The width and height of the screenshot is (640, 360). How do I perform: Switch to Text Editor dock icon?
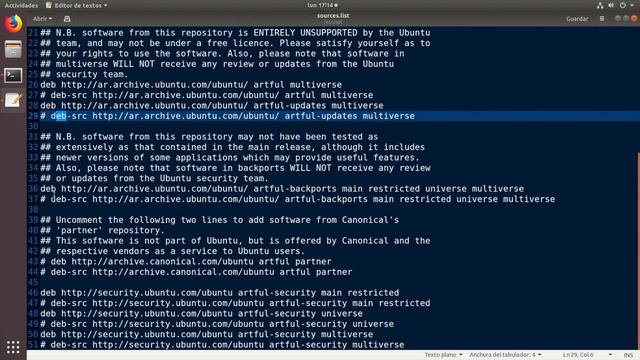(13, 100)
